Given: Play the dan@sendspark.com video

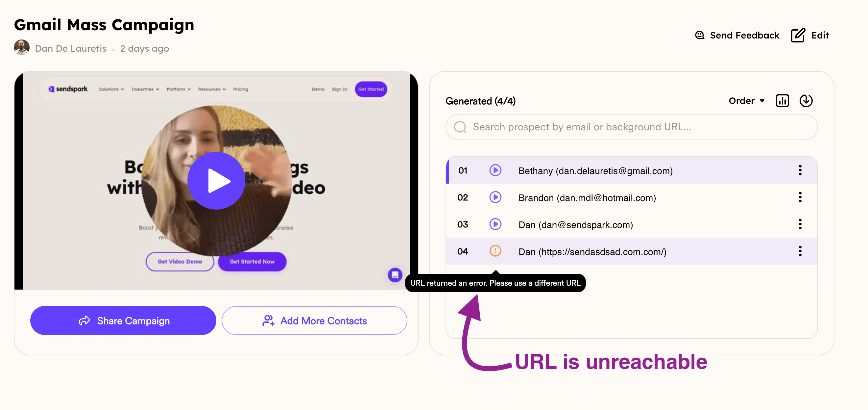Looking at the screenshot, I should click(x=495, y=224).
